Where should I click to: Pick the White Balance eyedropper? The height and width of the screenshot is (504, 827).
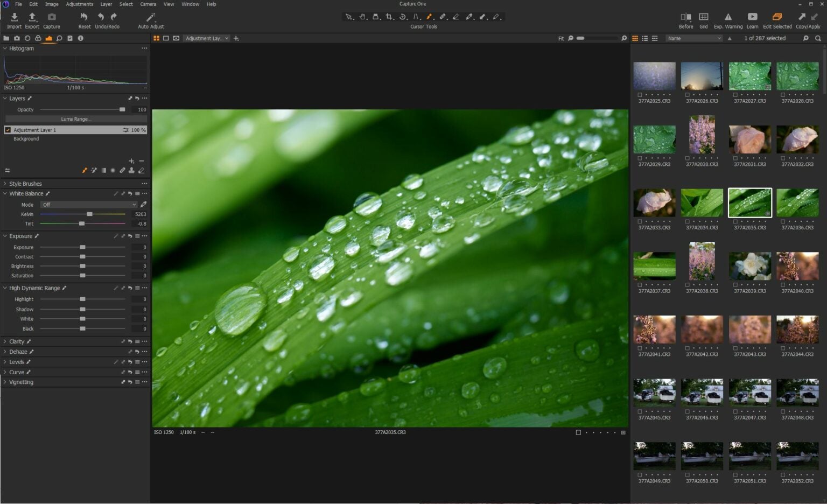coord(144,205)
